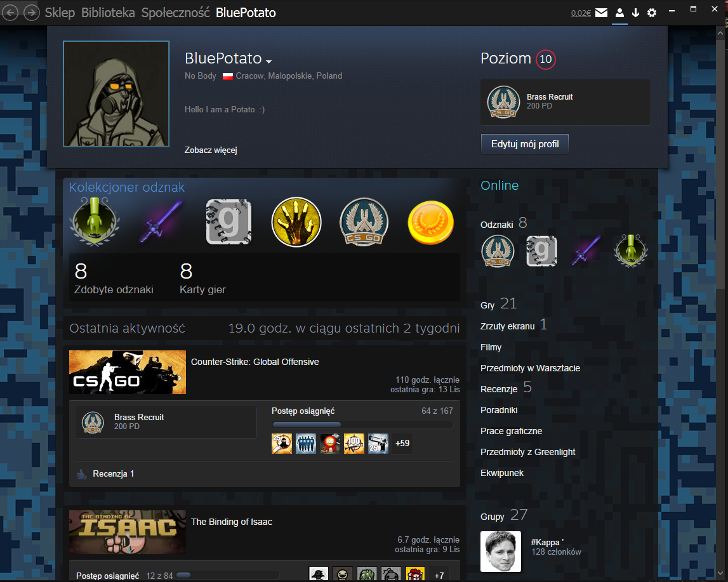Open downloads arrow icon in top bar
This screenshot has width=728, height=582.
(x=635, y=13)
